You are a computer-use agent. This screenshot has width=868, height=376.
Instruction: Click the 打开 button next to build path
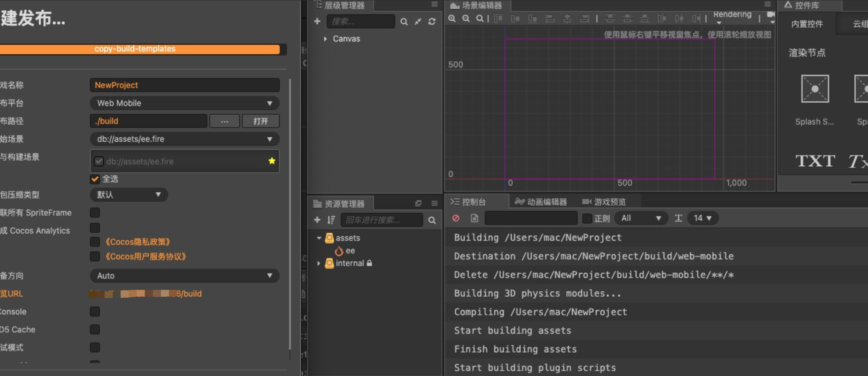tap(260, 121)
